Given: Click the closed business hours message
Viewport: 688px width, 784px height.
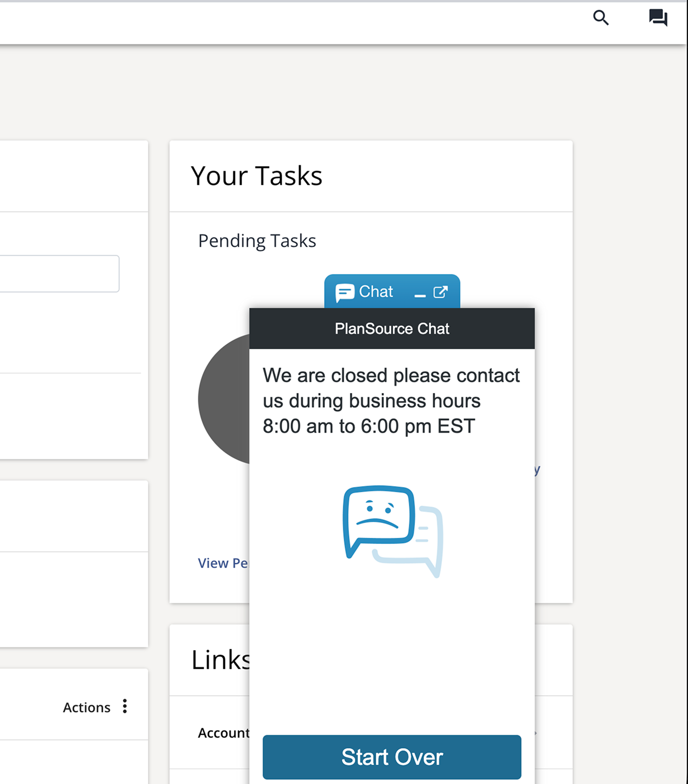Looking at the screenshot, I should coord(391,401).
